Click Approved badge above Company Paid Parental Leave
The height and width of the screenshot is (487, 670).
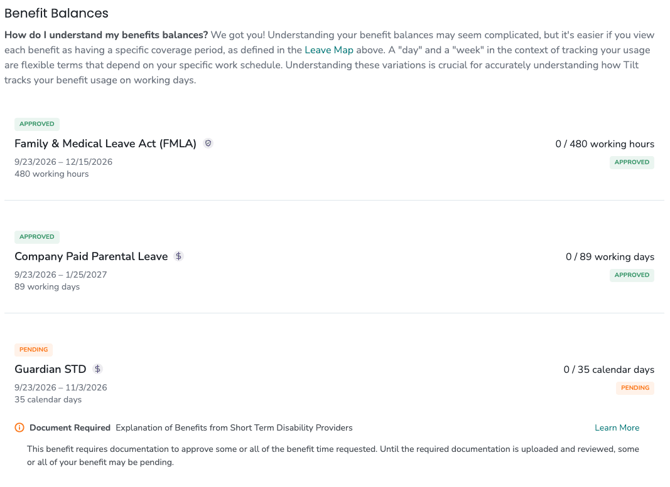[x=37, y=237]
